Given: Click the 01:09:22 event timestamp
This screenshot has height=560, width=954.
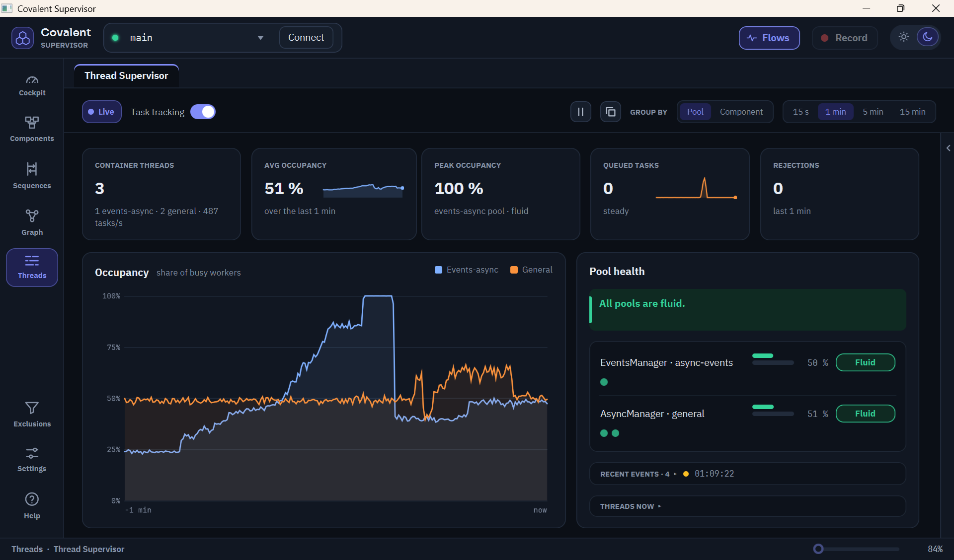Looking at the screenshot, I should coord(714,474).
